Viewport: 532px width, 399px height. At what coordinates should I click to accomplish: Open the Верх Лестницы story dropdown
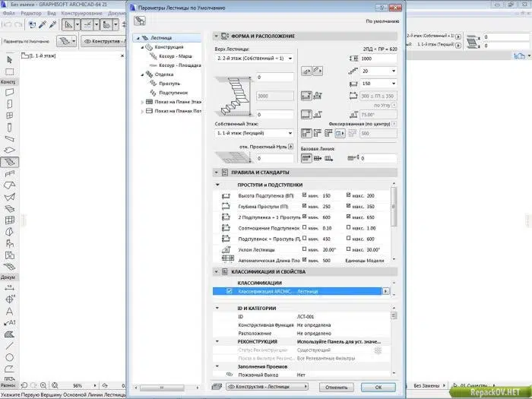254,59
